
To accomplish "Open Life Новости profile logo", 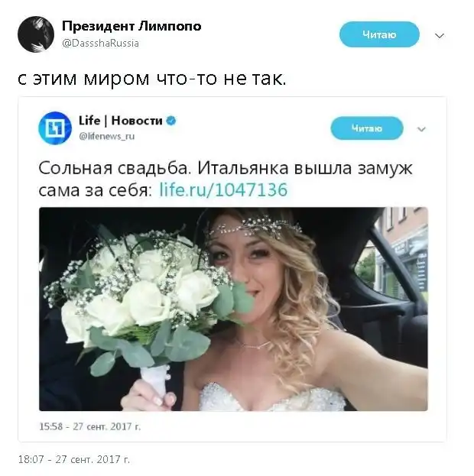I will pyautogui.click(x=55, y=128).
